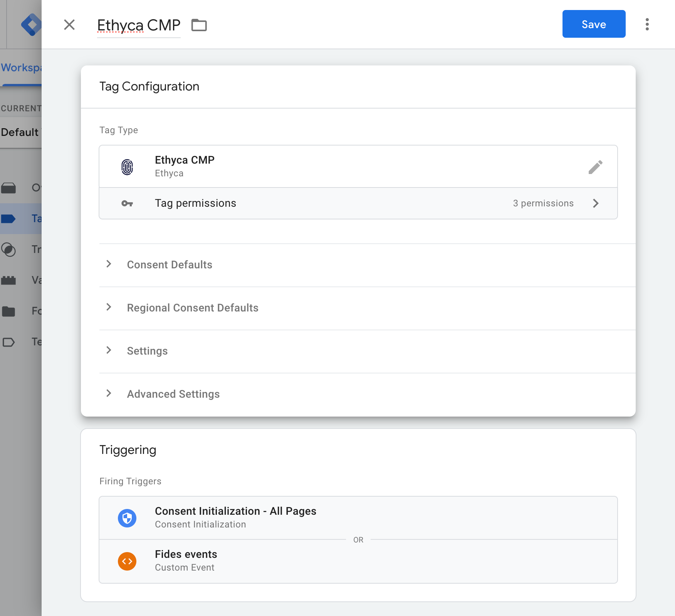This screenshot has height=616, width=675.
Task: Click the 3 permissions text
Action: 543,203
